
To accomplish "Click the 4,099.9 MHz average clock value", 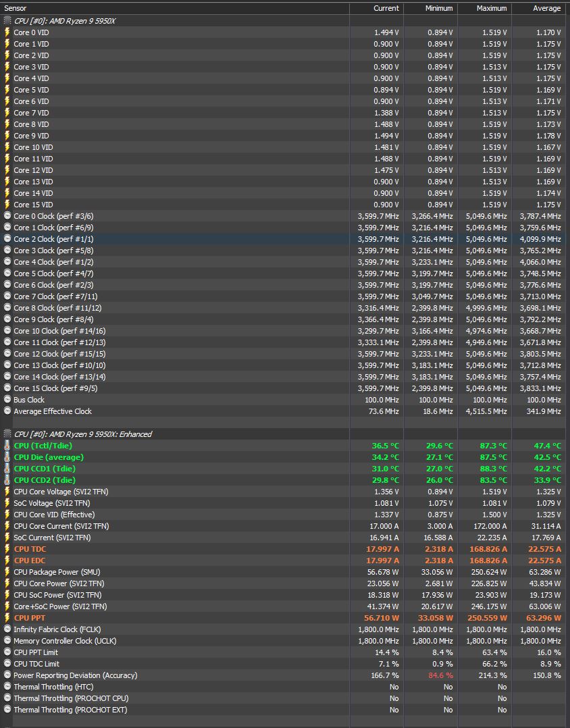I will click(x=540, y=238).
